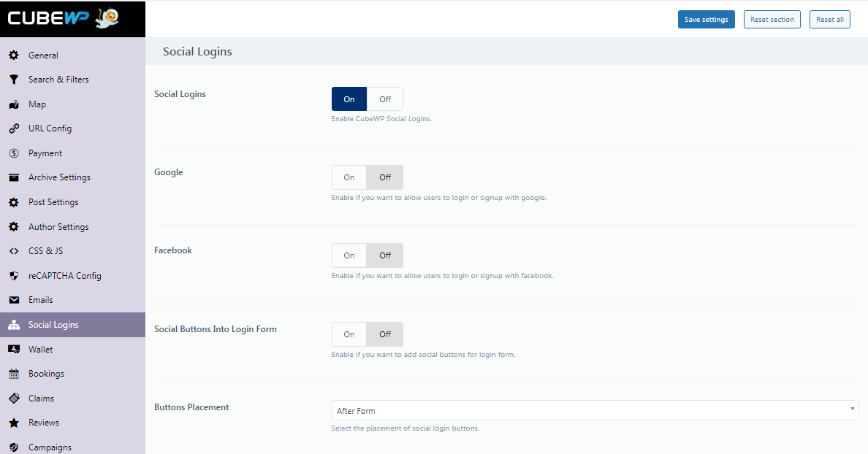Click the Archive Settings box icon

coord(14,177)
